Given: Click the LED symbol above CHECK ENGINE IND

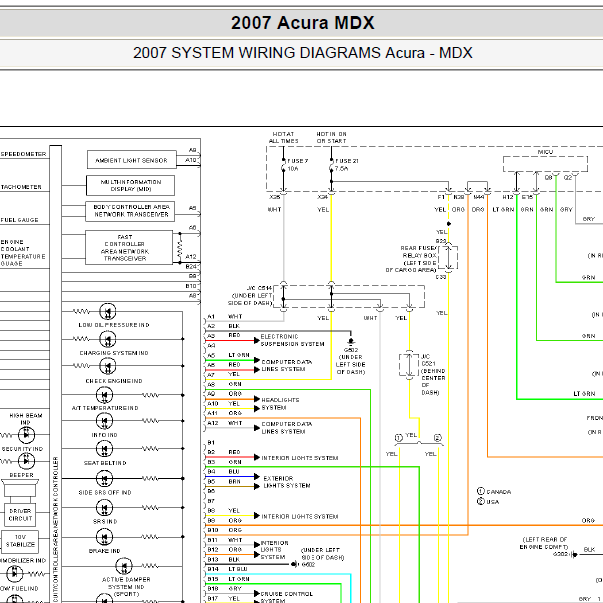Looking at the screenshot, I should click(x=108, y=366).
